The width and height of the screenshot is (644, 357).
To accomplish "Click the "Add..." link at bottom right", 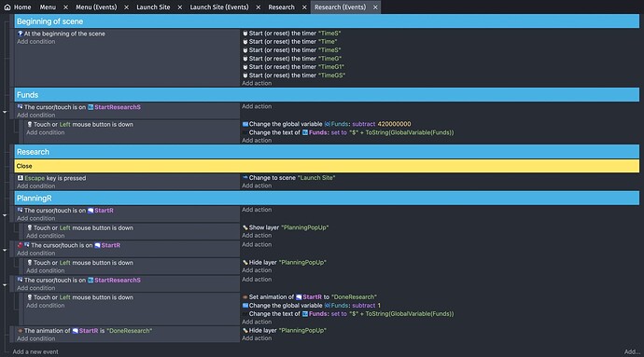I will [632, 351].
